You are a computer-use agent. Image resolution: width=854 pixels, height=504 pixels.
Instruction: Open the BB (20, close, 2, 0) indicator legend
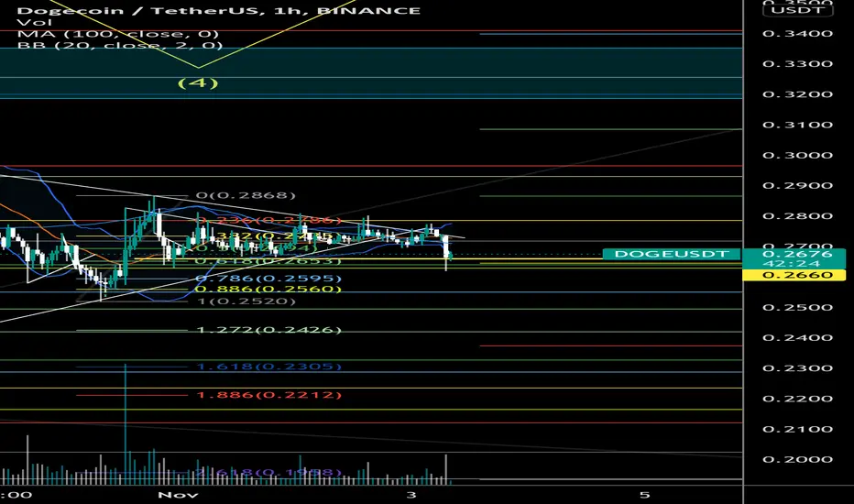[x=120, y=45]
